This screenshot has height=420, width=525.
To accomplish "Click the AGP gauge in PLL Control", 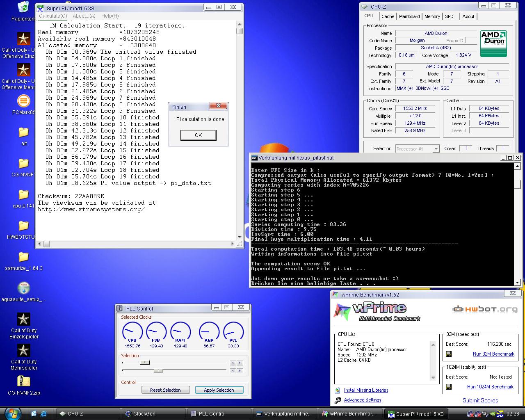I will point(209,332).
